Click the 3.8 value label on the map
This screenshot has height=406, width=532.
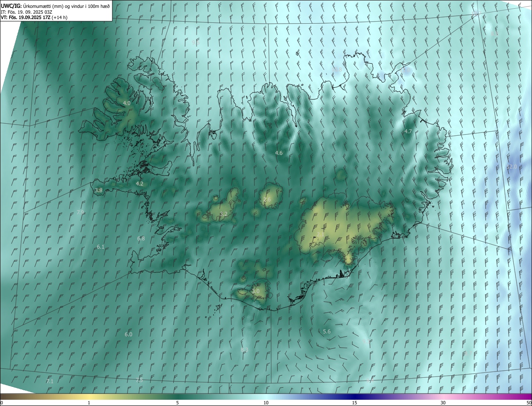pos(99,191)
